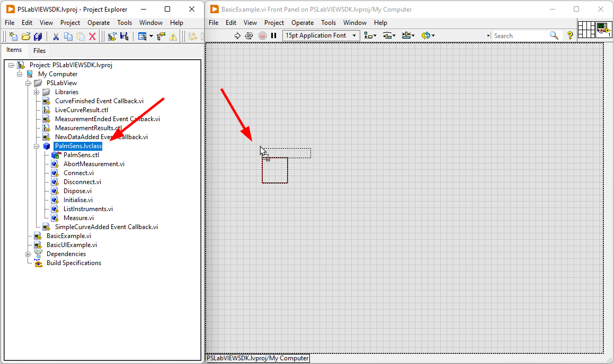
Task: Click the Cut scissors icon
Action: tap(56, 37)
